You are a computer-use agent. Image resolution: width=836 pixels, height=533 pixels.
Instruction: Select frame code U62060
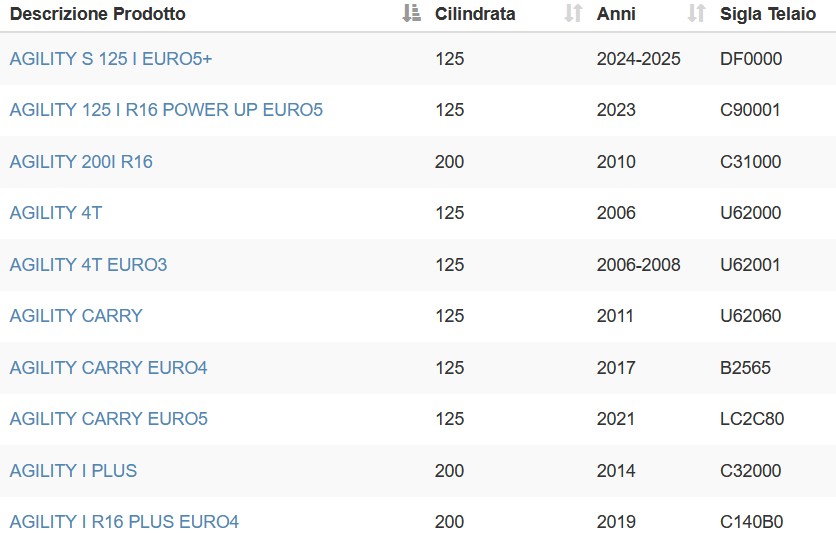pyautogui.click(x=750, y=316)
